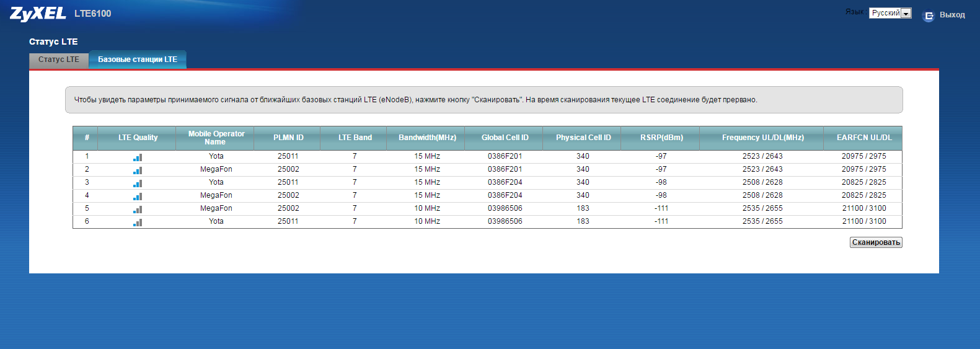
Task: Click frequency 2508 / 2628 in row 3
Action: point(762,182)
